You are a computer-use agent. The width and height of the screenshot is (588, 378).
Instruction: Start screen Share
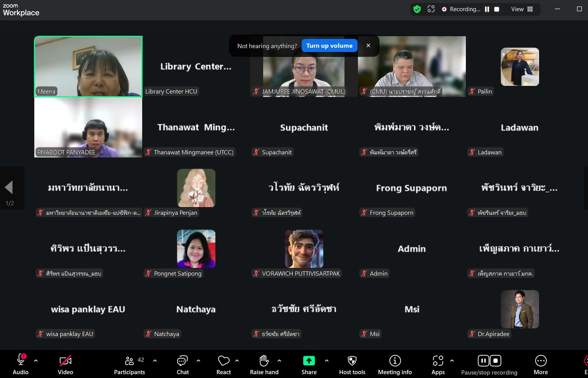pyautogui.click(x=309, y=365)
